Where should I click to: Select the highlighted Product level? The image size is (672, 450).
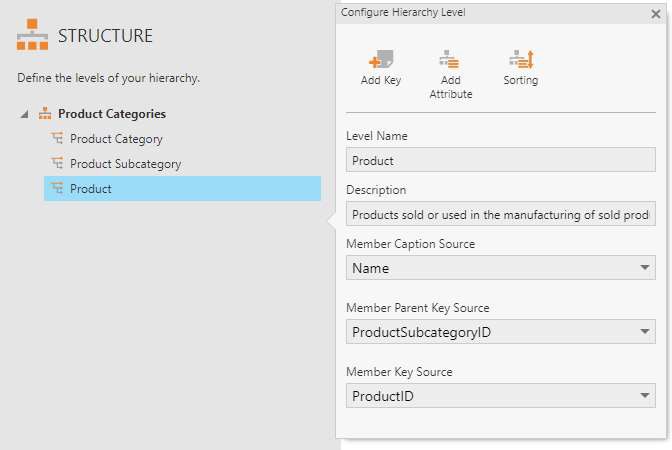click(x=91, y=188)
